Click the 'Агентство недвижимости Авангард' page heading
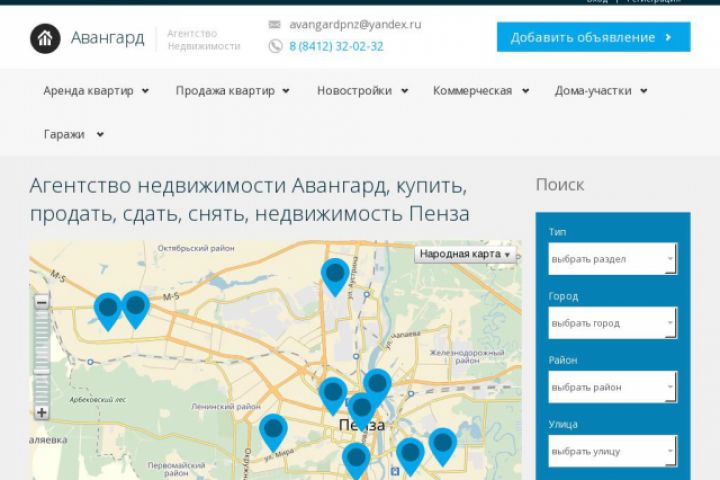Viewport: 720px width, 480px height. tap(249, 200)
